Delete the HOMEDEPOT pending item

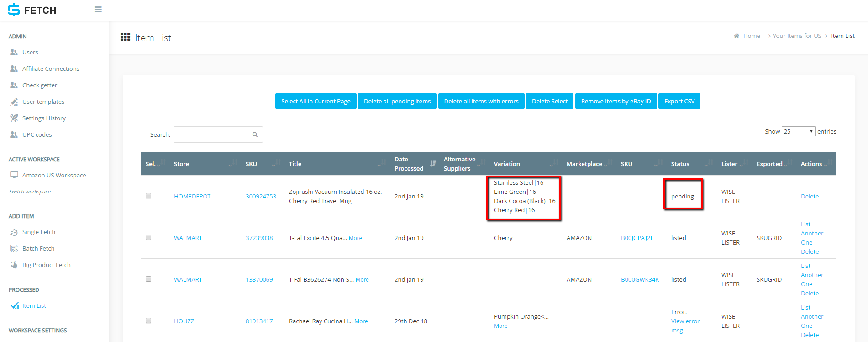click(810, 196)
